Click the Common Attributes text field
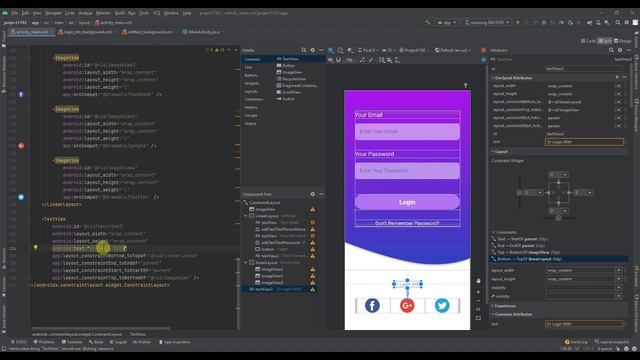 pyautogui.click(x=584, y=324)
